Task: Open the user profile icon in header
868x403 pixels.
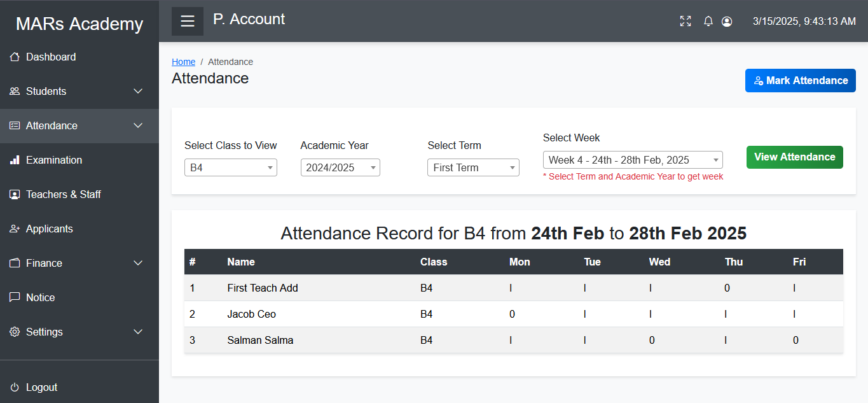Action: 727,21
